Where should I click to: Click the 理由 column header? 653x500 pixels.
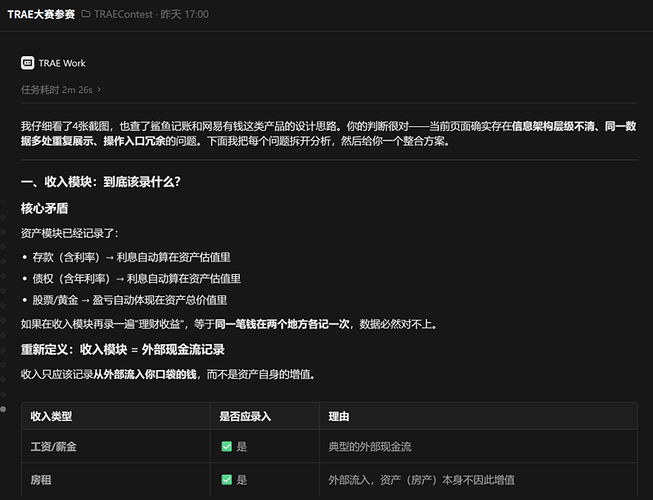[339, 416]
